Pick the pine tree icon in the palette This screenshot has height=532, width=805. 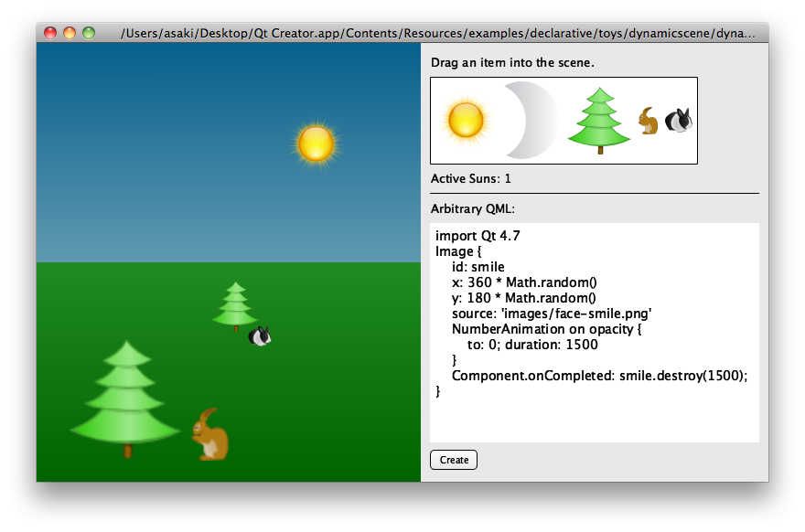point(600,119)
